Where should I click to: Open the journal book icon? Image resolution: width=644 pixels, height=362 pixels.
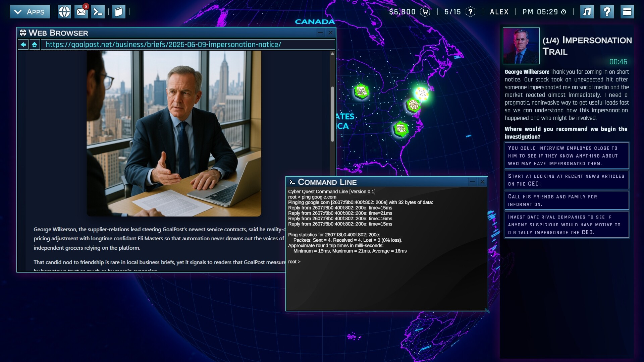click(x=118, y=11)
